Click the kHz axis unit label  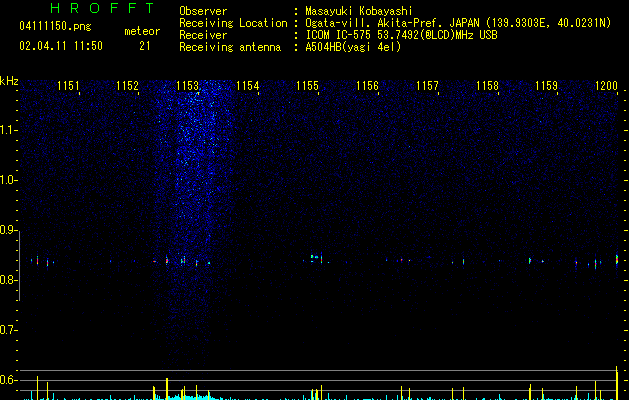click(9, 81)
